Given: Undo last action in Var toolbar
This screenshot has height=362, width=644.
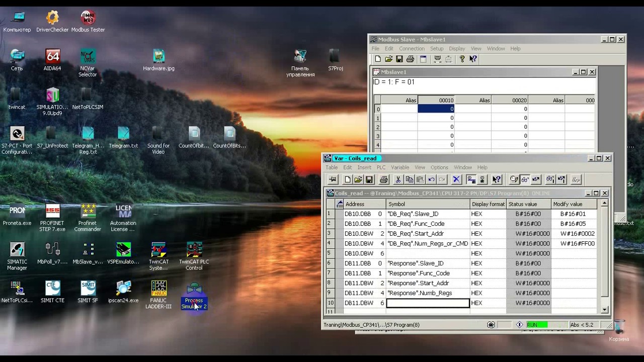Looking at the screenshot, I should [431, 179].
